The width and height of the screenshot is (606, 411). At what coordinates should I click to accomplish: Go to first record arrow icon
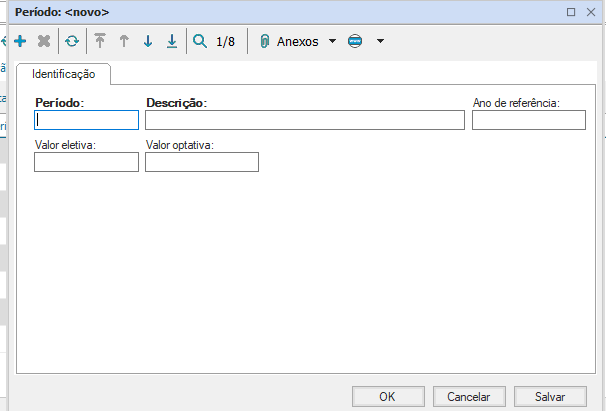click(x=100, y=42)
